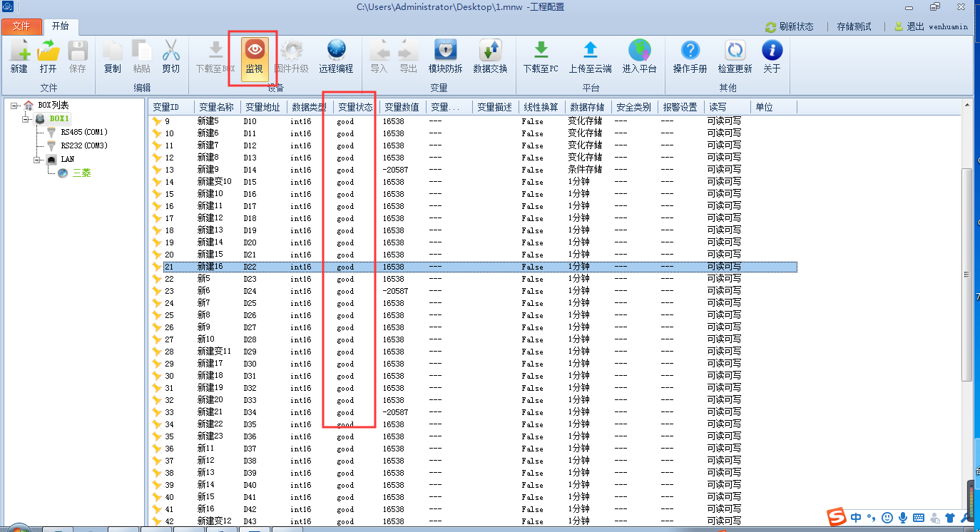Open the 数据交换 data exchange tool
The width and height of the screenshot is (980, 532).
[490, 56]
